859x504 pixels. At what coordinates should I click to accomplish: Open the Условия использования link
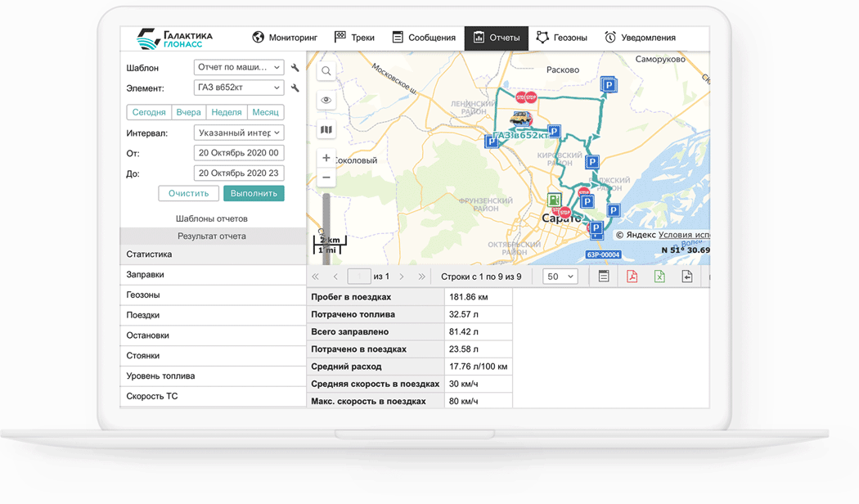point(684,235)
